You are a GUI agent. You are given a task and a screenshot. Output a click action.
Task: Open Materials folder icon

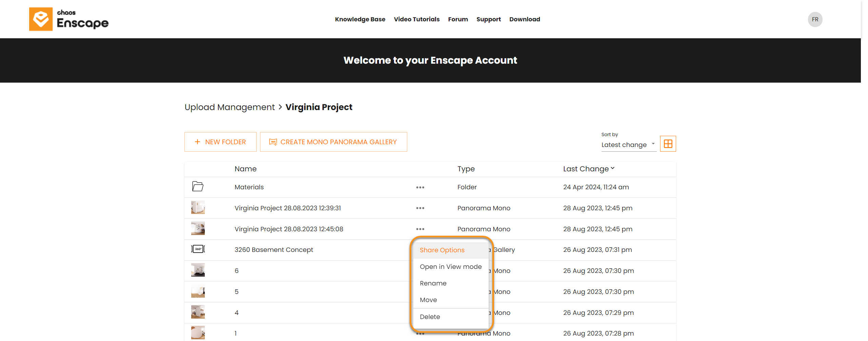pos(198,187)
